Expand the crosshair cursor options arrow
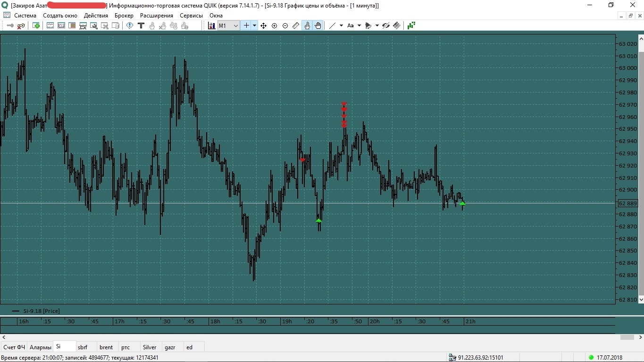 255,25
